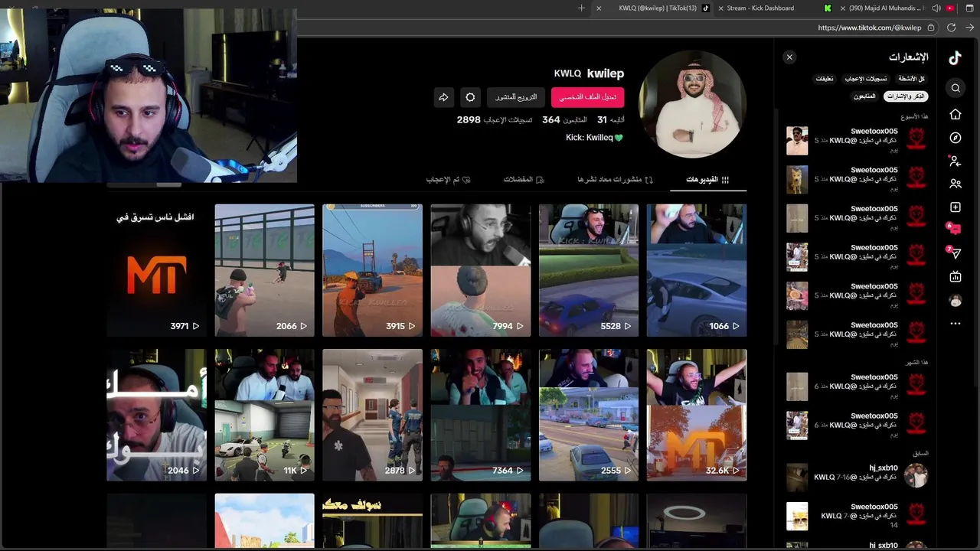Click the 364 followers count
The width and height of the screenshot is (980, 551).
pyautogui.click(x=564, y=120)
